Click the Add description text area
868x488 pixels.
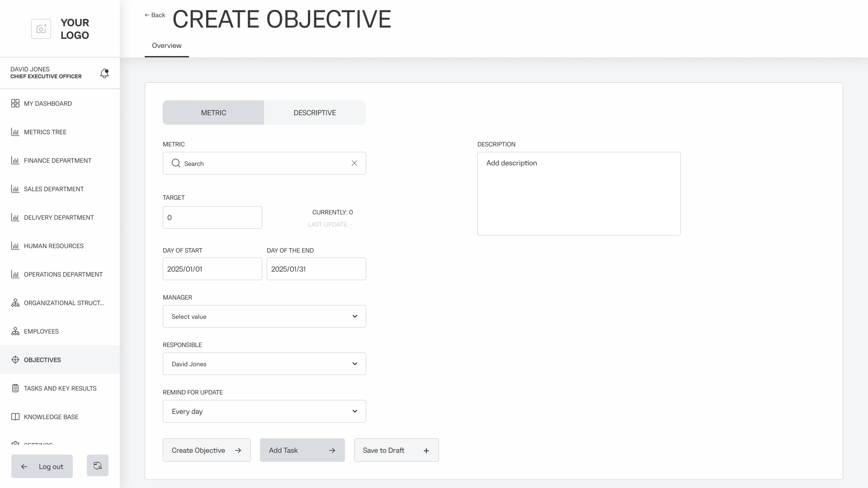[579, 193]
